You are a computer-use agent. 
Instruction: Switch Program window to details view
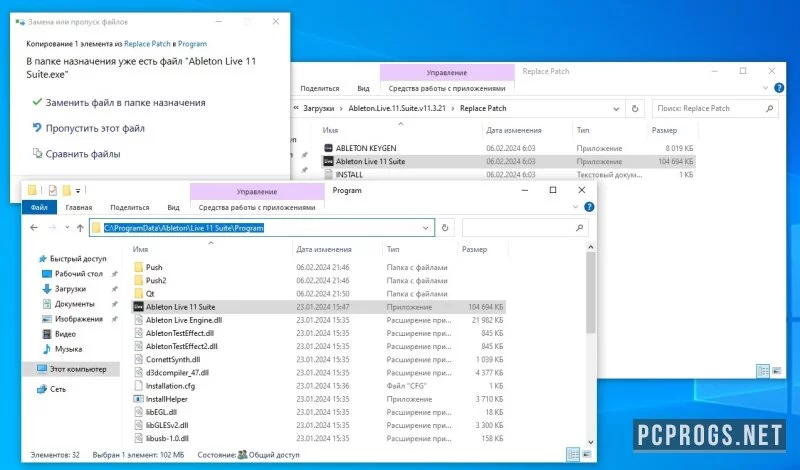point(573,454)
